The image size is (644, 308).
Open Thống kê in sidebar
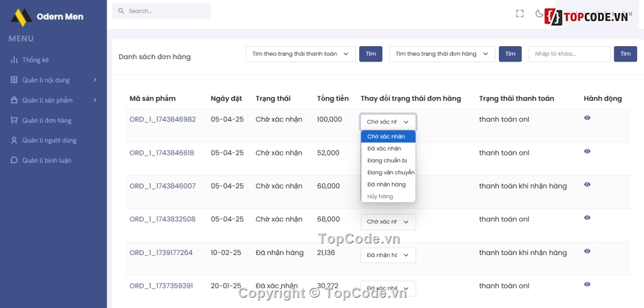coord(35,60)
